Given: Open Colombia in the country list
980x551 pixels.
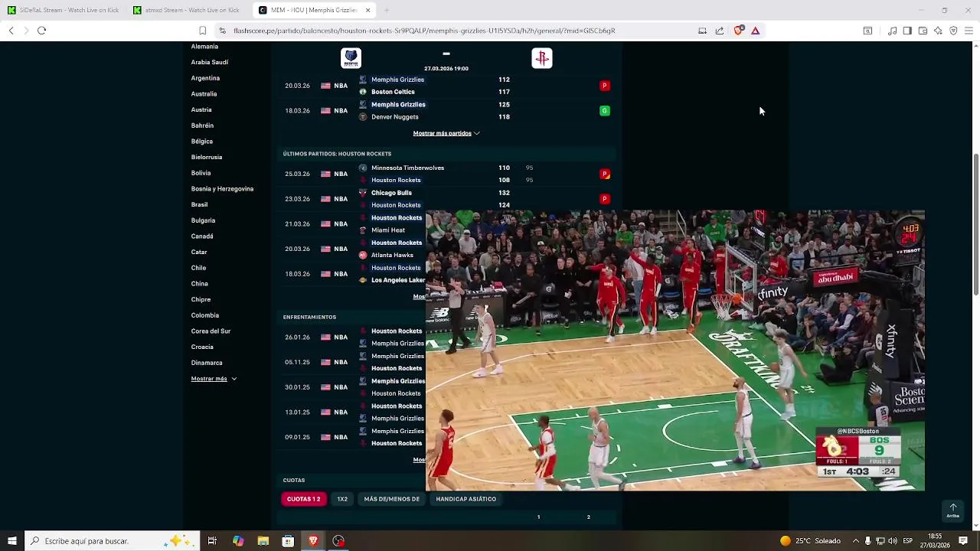Looking at the screenshot, I should pyautogui.click(x=204, y=315).
